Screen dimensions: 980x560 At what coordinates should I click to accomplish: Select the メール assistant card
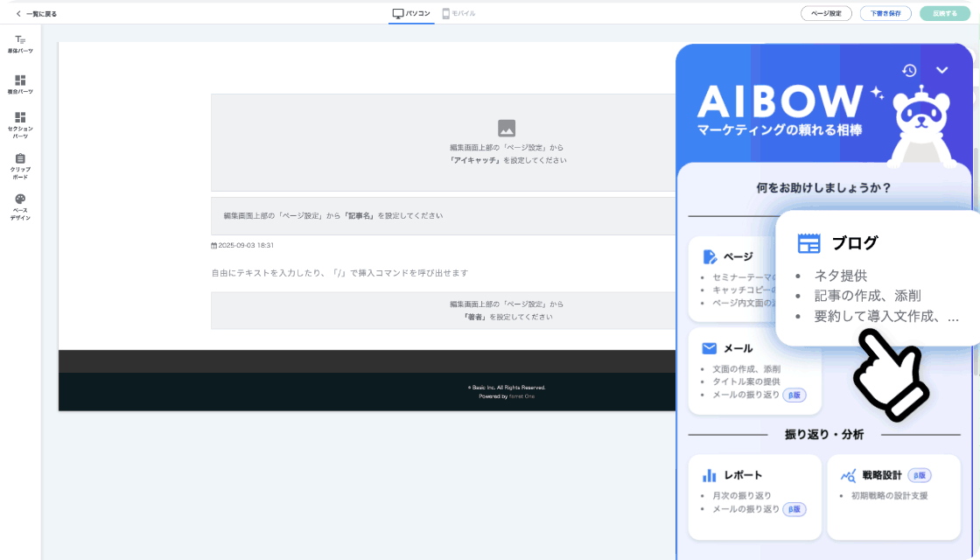click(754, 370)
